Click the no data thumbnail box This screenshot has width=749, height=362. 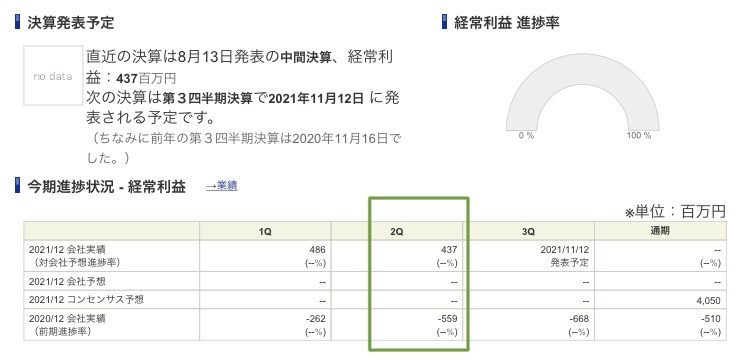(x=53, y=75)
